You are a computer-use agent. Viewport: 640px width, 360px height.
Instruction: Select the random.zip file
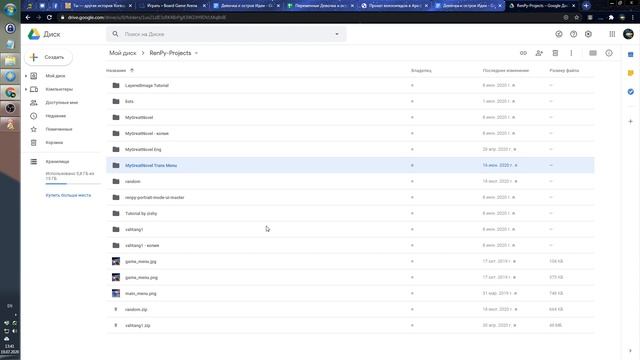coord(350,309)
